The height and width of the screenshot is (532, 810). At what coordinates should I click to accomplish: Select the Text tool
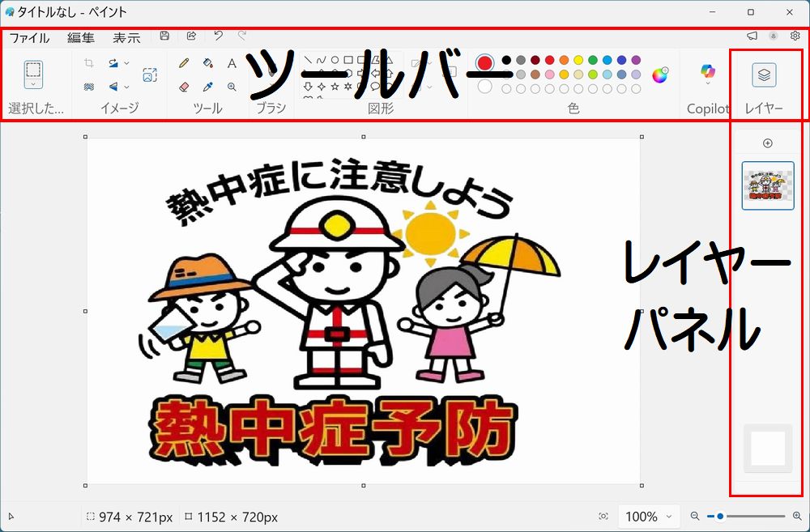tap(232, 62)
